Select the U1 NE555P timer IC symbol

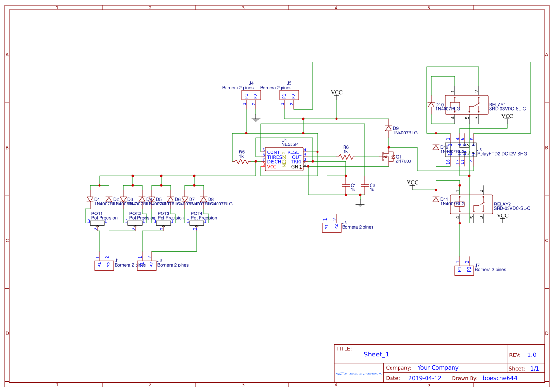click(x=284, y=159)
